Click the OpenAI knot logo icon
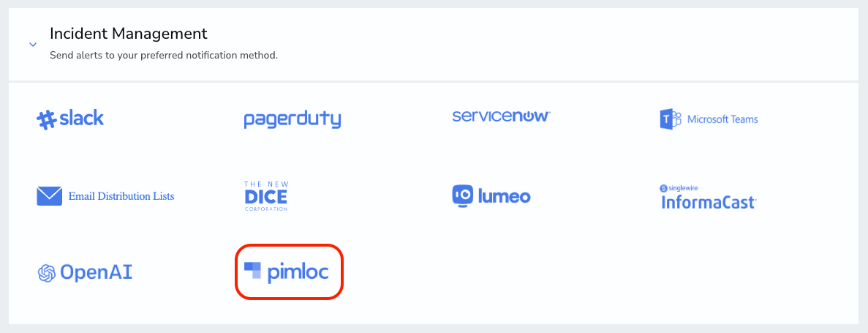This screenshot has width=868, height=333. (x=47, y=272)
